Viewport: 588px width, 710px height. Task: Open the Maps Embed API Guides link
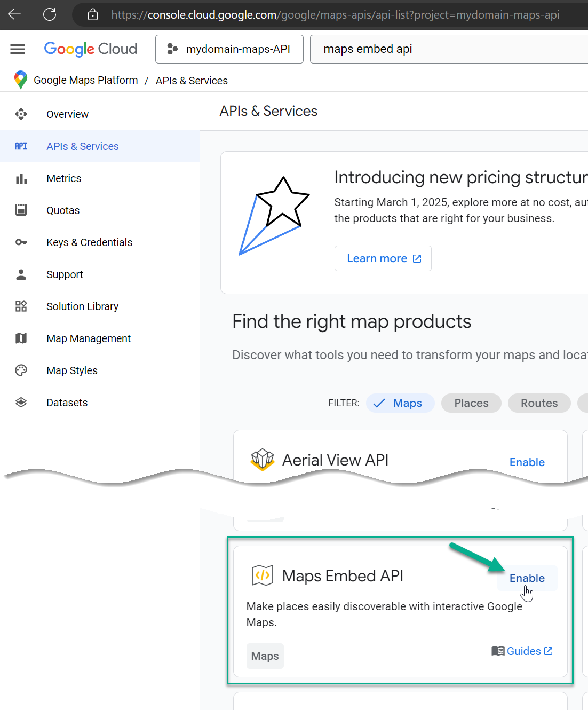(529, 651)
